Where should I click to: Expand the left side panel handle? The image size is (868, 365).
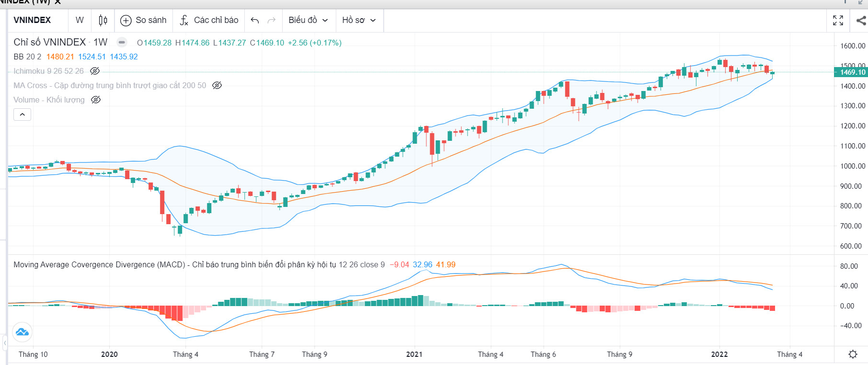pos(4,343)
